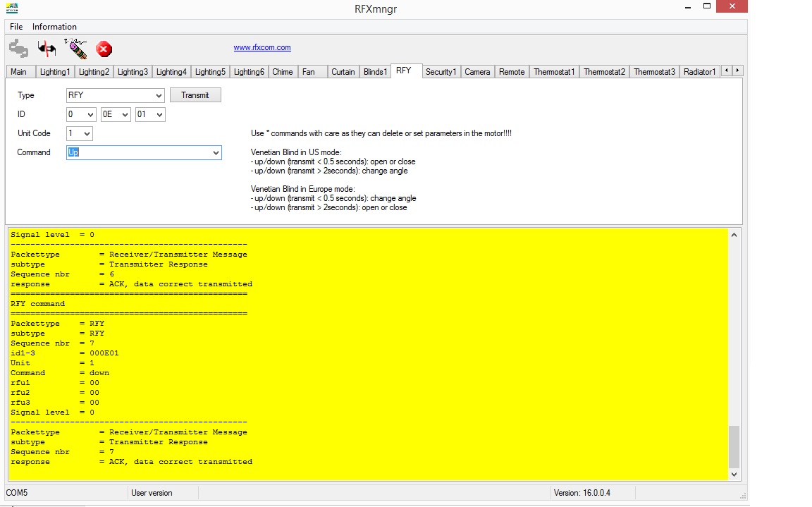The width and height of the screenshot is (812, 507).
Task: Open the www.rfxcom.com link
Action: (x=262, y=48)
